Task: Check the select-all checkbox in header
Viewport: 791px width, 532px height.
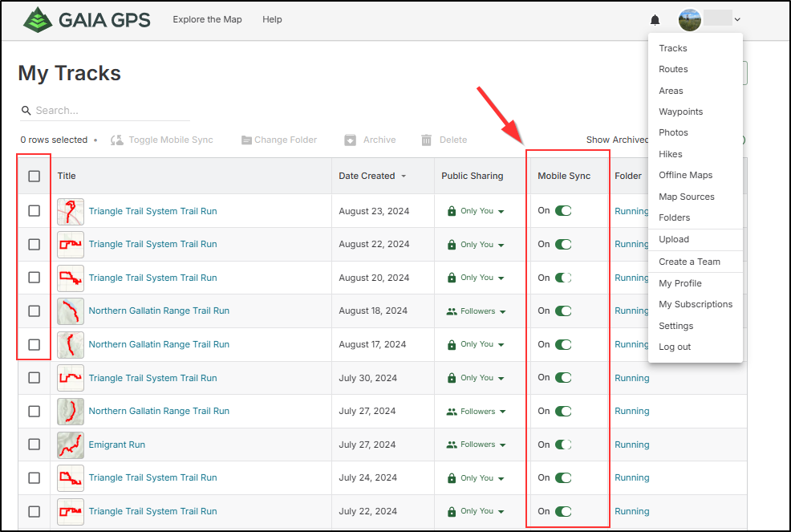Action: click(34, 177)
